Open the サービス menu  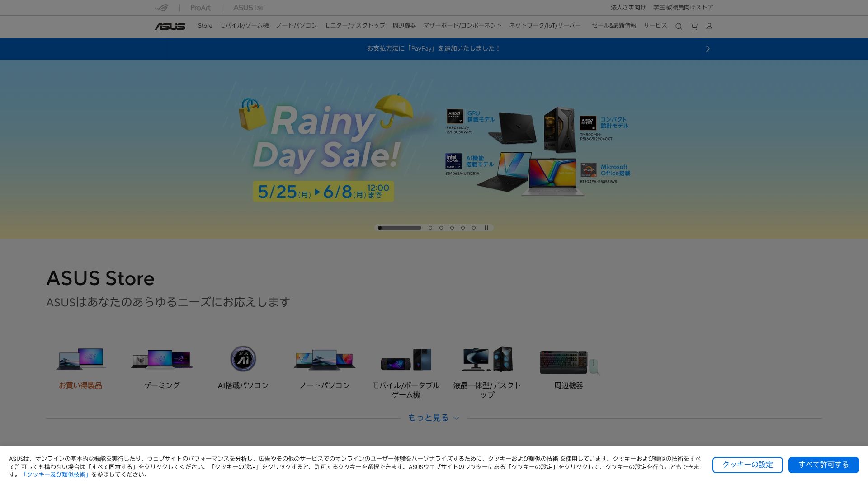pyautogui.click(x=656, y=26)
